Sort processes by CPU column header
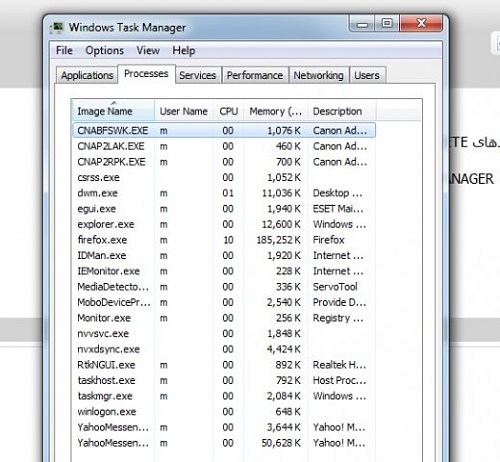Screen dimensions: 500x462 click(x=229, y=111)
